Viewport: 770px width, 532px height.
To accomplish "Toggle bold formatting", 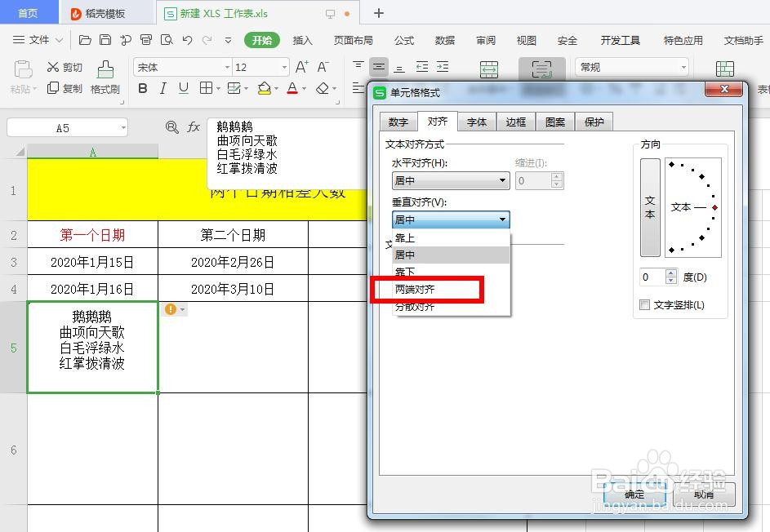I will point(143,88).
